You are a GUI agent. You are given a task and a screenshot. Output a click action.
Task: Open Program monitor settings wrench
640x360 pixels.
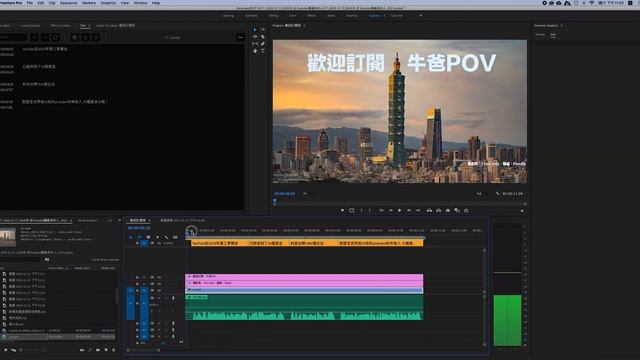pos(497,193)
